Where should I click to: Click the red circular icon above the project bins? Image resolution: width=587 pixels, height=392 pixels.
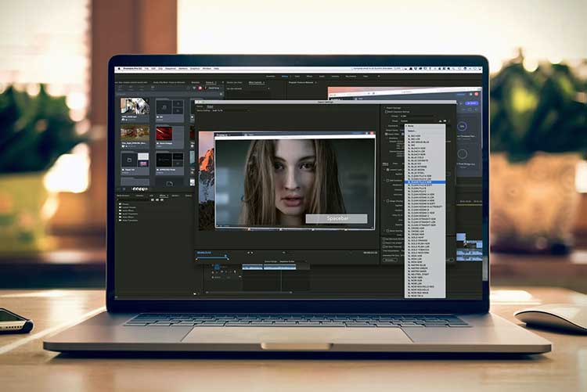pyautogui.click(x=200, y=88)
